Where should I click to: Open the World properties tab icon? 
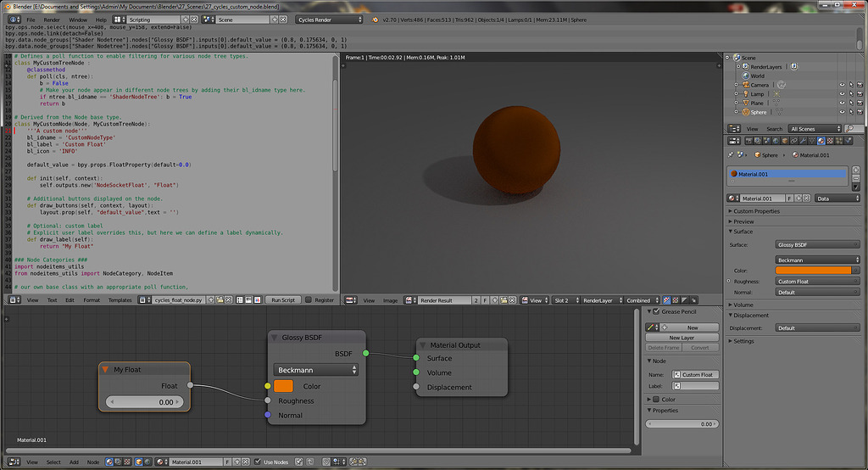tap(776, 141)
